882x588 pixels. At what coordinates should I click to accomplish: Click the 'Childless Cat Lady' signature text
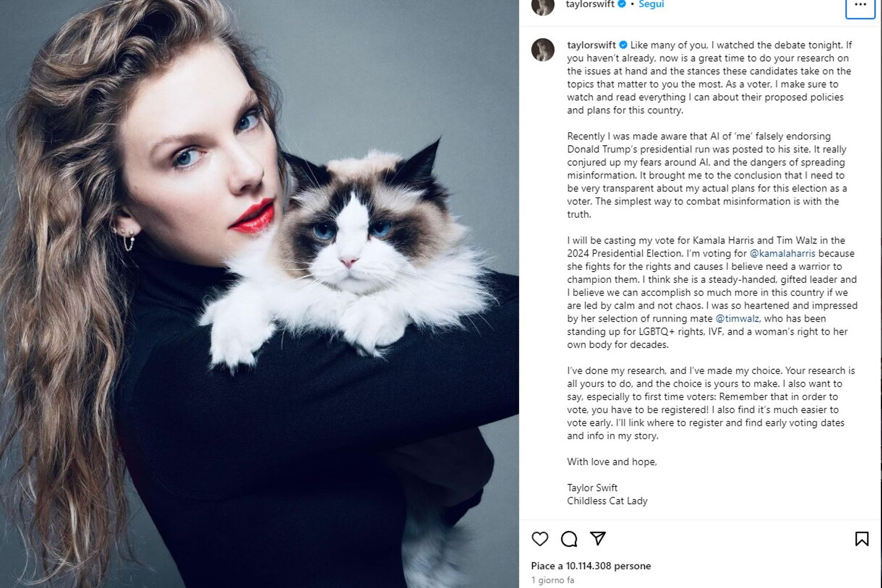607,500
